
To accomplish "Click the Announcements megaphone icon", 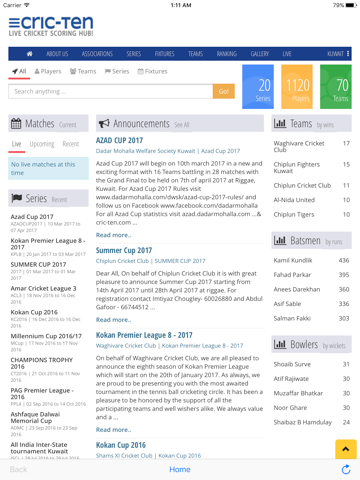I will 104,124.
